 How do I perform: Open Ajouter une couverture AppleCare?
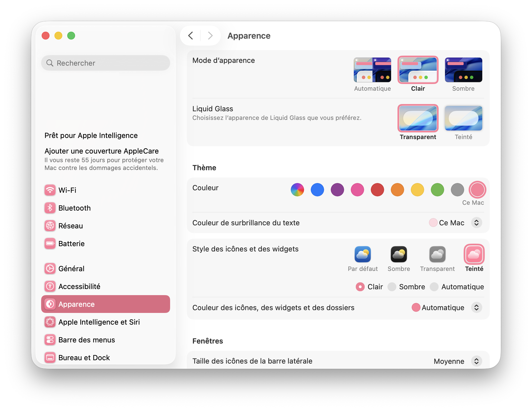[x=101, y=151]
